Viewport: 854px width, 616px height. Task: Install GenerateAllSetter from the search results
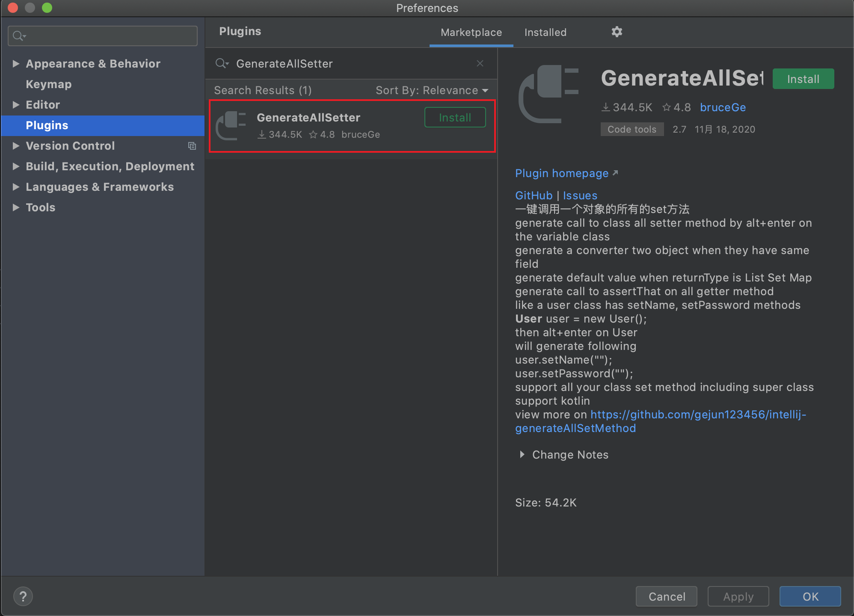455,118
